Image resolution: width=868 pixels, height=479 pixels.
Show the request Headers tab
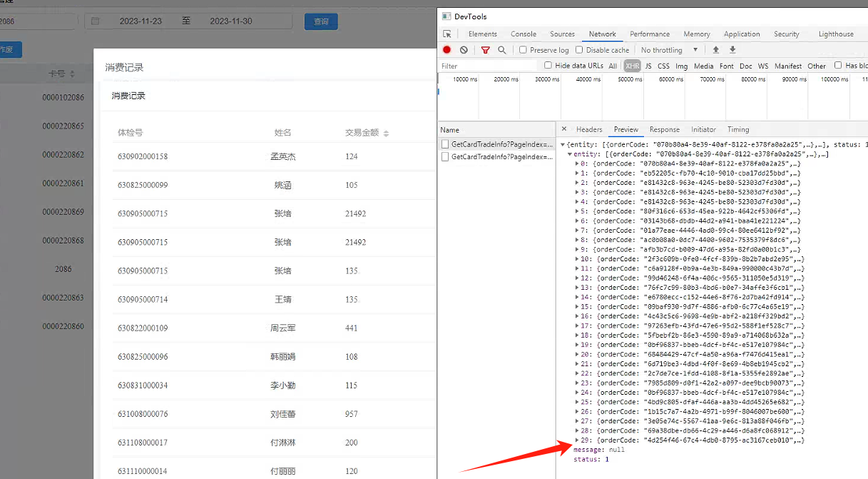tap(589, 129)
